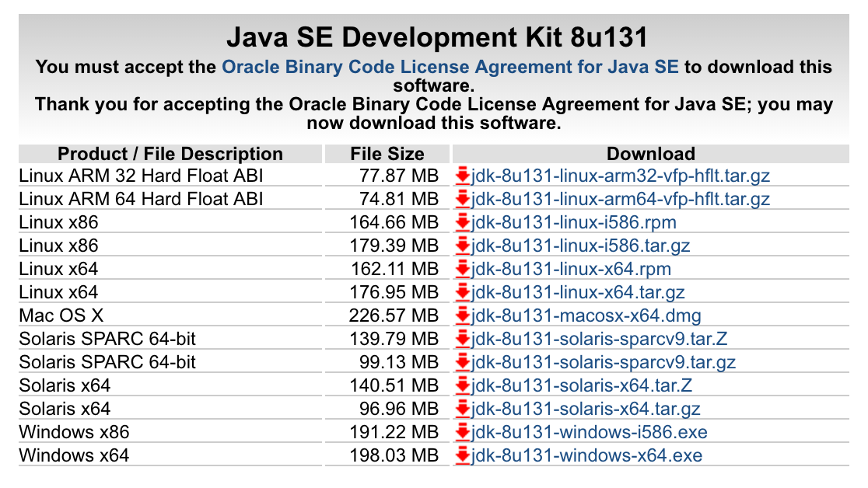Select the Mac OS X product text

click(x=61, y=315)
